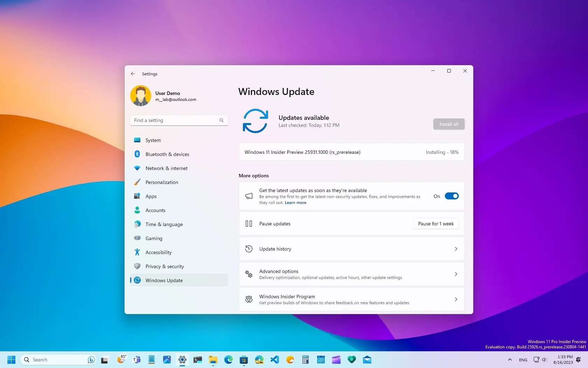Open Visual Studio Code from the taskbar
588x368 pixels.
coord(274,359)
